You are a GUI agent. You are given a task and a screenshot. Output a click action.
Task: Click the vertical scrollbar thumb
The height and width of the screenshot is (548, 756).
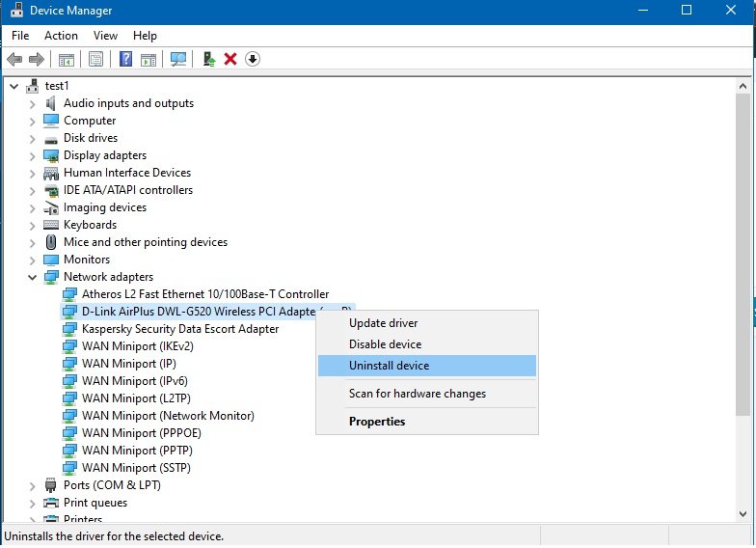[742, 255]
